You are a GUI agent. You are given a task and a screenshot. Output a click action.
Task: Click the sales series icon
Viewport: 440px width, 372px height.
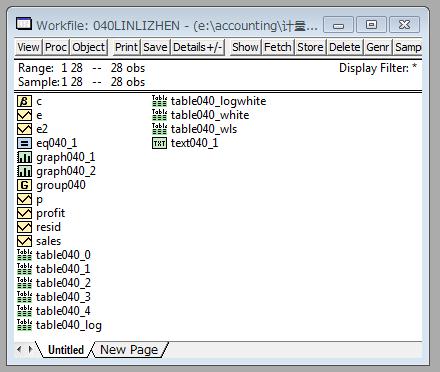point(24,241)
